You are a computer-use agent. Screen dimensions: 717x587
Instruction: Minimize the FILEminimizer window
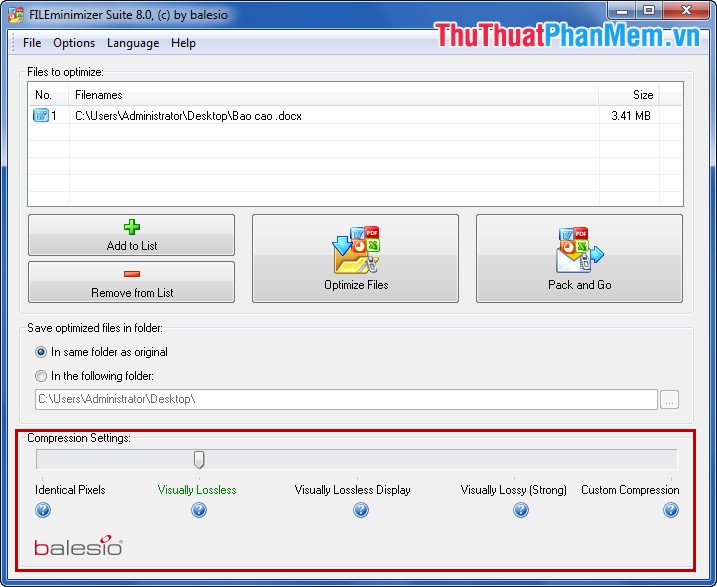click(x=622, y=10)
